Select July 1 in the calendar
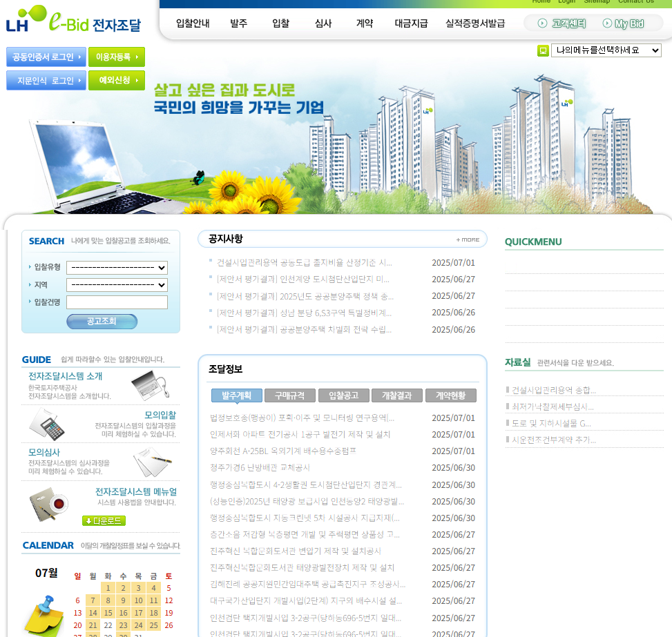The image size is (672, 637). pyautogui.click(x=108, y=588)
